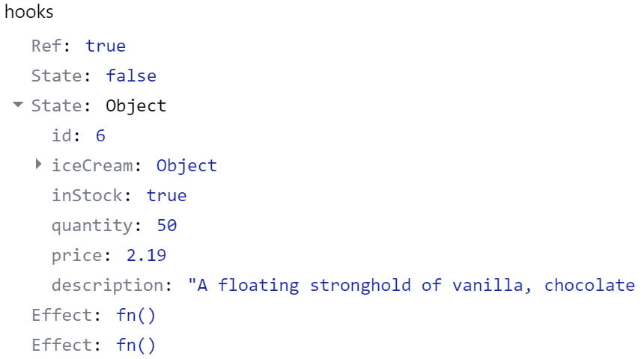Click the id value 6
The width and height of the screenshot is (644, 359).
[x=100, y=136]
